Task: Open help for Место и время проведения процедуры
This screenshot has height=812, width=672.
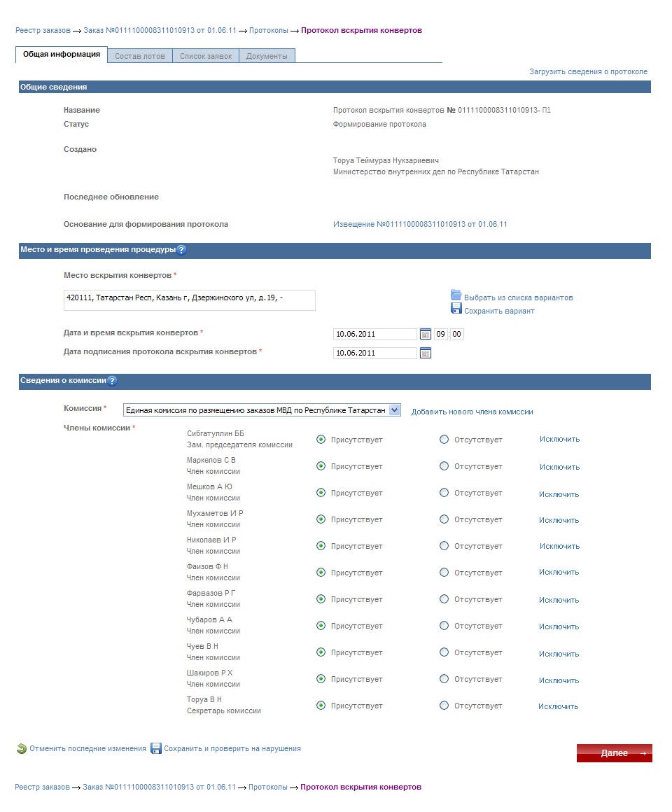Action: 181,250
